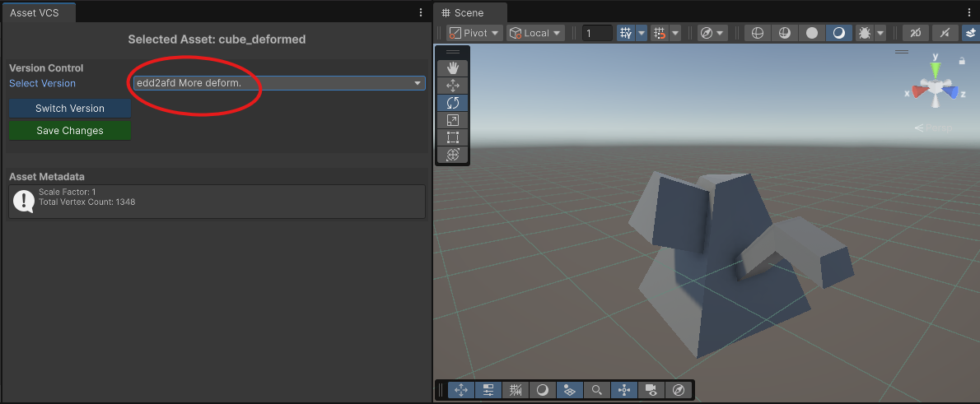Viewport: 980px width, 404px height.
Task: Select the Rect tool
Action: [x=452, y=137]
